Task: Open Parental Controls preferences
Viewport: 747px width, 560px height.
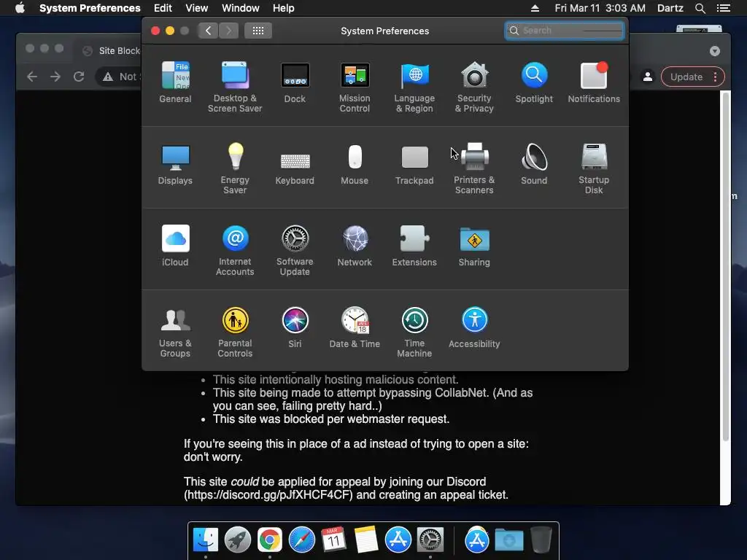Action: click(235, 332)
